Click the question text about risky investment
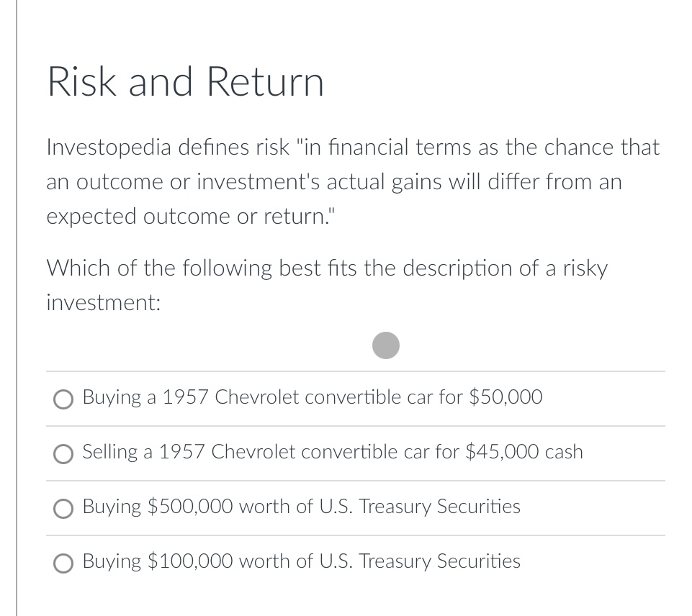Screen dimensions: 692x616 click(324, 285)
